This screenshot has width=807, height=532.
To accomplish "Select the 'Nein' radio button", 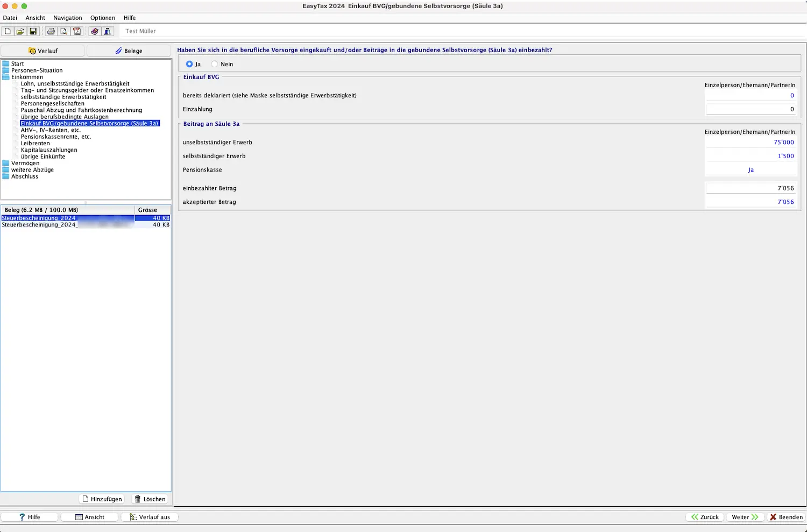I will 215,64.
